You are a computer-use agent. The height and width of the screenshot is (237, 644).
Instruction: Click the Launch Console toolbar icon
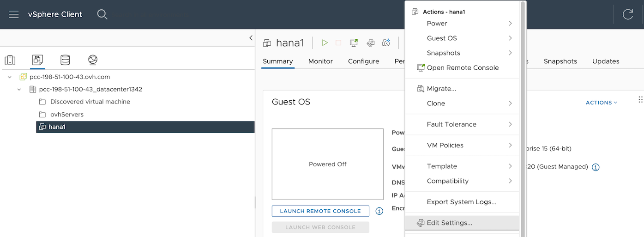tap(354, 43)
